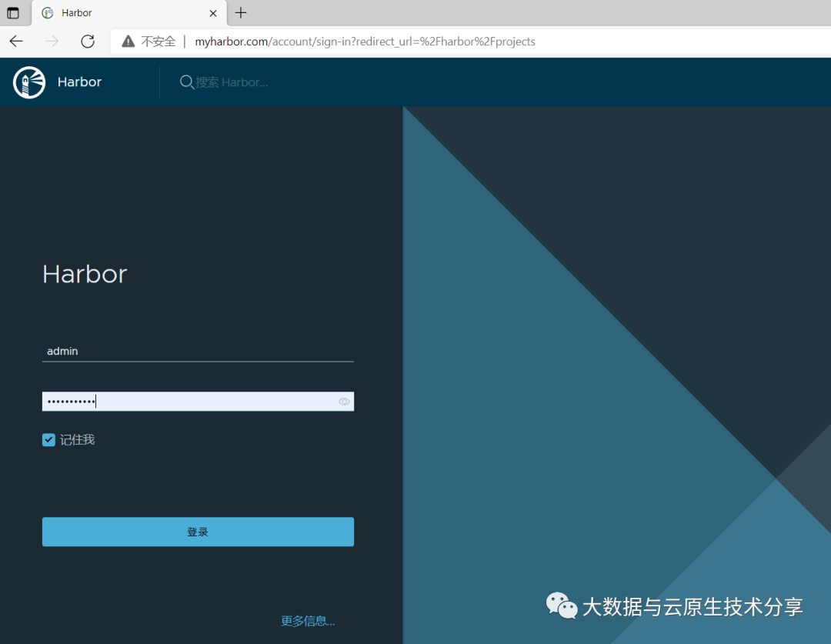Click the 不安全 not-secure warning icon
This screenshot has width=831, height=644.
click(128, 42)
